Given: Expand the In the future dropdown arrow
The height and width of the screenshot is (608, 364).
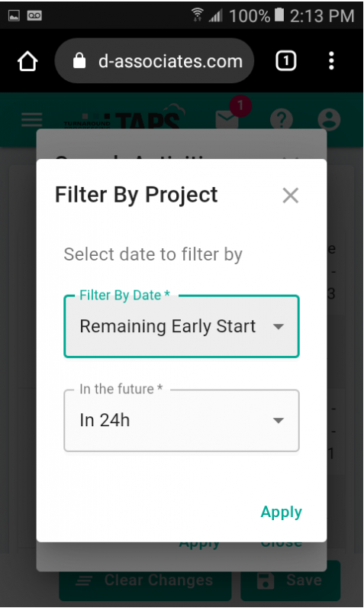Looking at the screenshot, I should (279, 420).
